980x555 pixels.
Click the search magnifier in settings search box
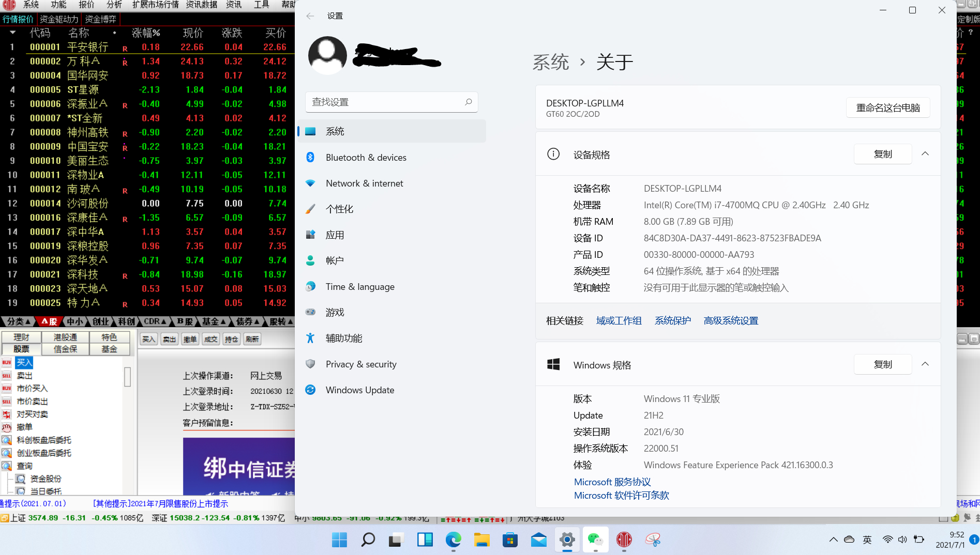click(468, 102)
